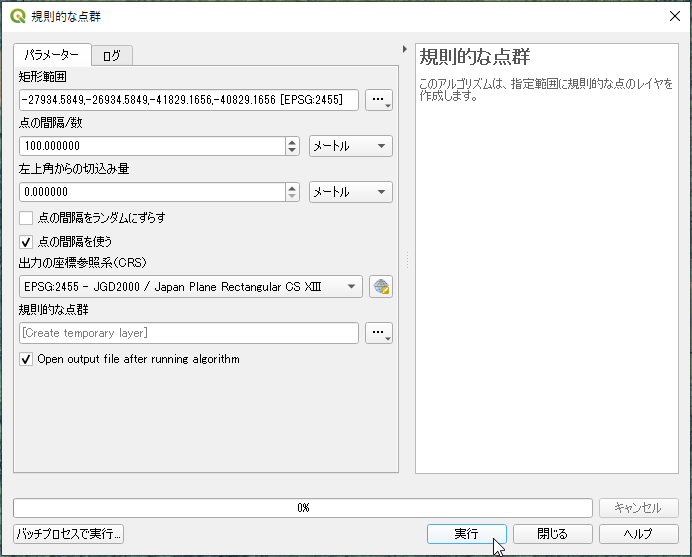Decrease 左上角からの切込み量 with the down arrow

click(292, 197)
